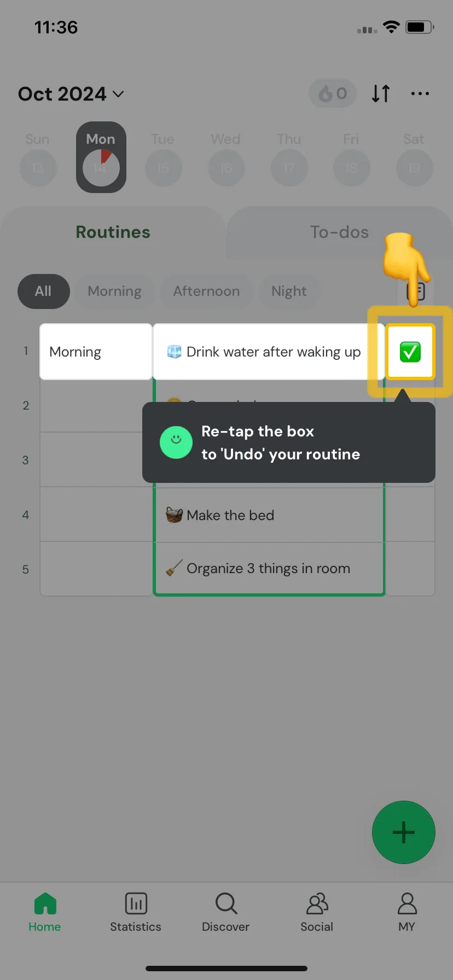
Task: Tap the notes icon above the checkbox column
Action: pyautogui.click(x=416, y=291)
